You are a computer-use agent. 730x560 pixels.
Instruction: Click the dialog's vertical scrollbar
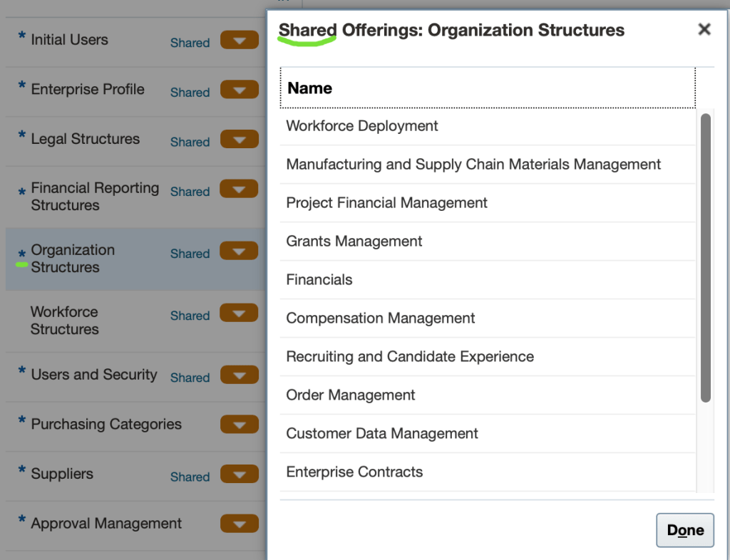(705, 256)
